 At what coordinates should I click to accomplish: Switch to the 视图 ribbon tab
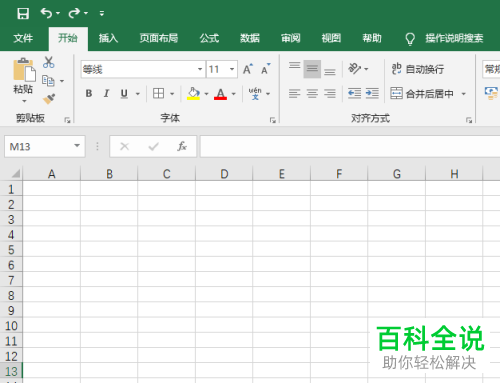pos(331,38)
